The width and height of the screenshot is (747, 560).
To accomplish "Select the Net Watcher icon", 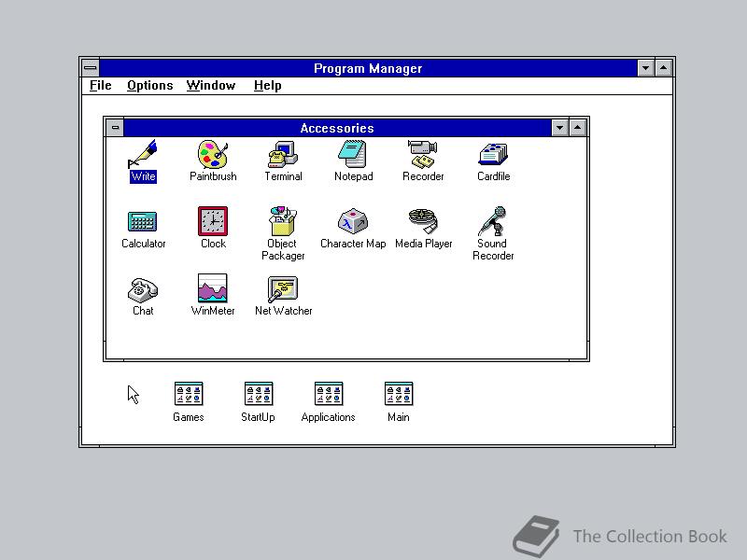I will point(283,289).
